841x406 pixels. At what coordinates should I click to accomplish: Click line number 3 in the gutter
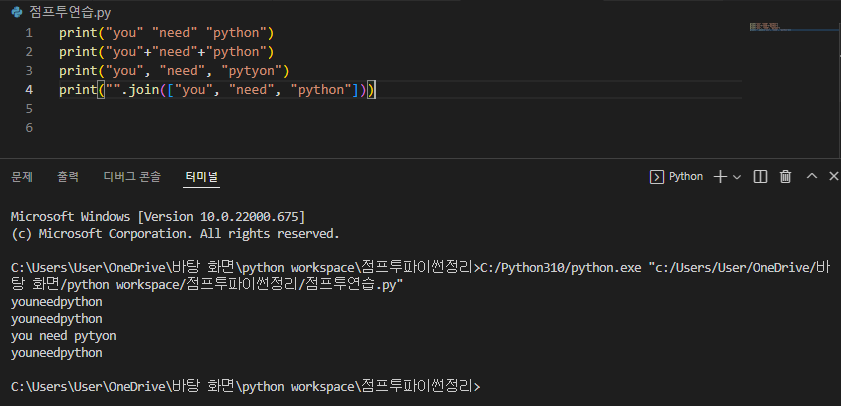coord(29,71)
